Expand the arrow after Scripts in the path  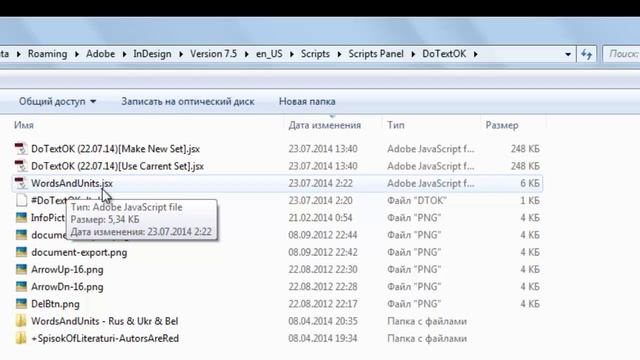click(x=339, y=54)
